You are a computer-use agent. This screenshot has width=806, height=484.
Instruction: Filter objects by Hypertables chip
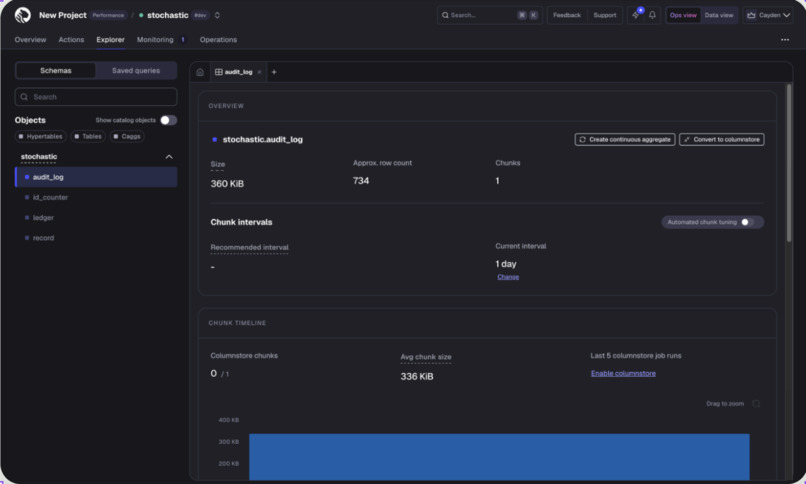click(41, 136)
